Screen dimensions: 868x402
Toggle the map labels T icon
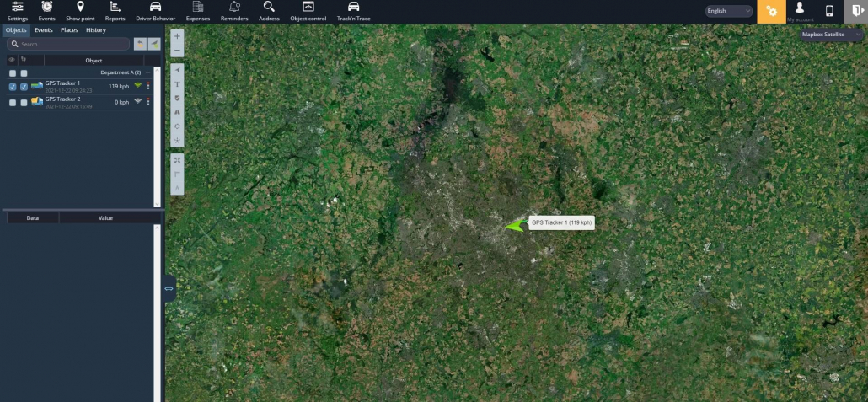[177, 84]
